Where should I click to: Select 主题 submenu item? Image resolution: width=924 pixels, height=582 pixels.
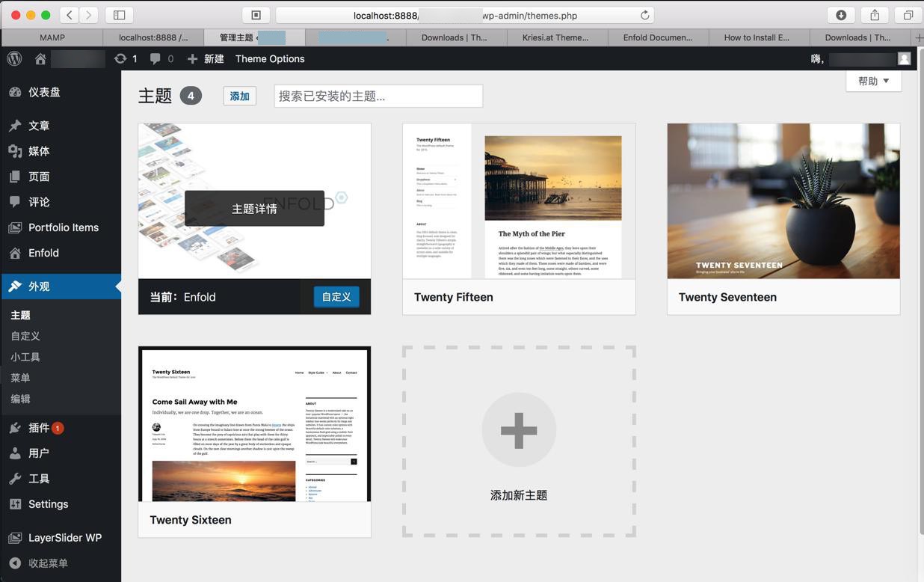pos(20,315)
